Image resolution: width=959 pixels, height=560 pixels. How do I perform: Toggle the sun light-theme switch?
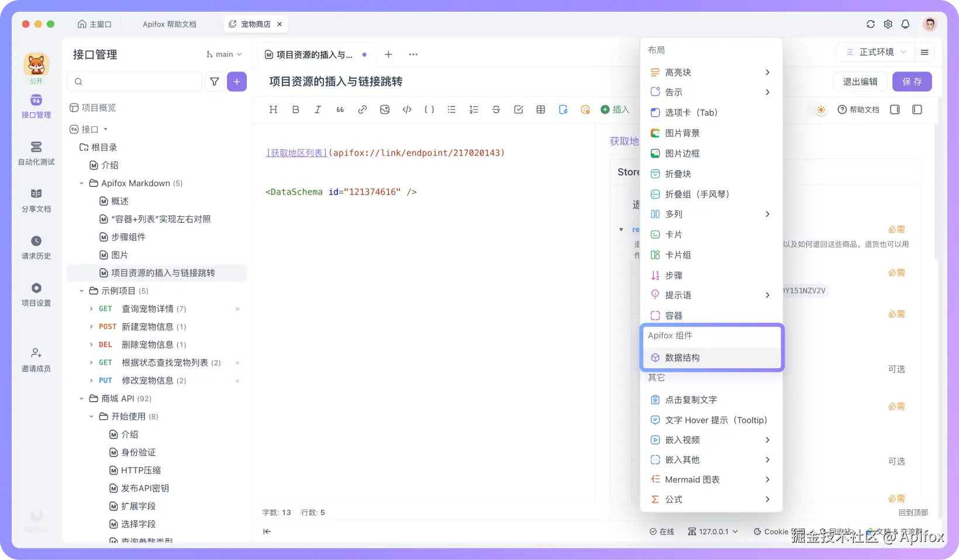click(x=821, y=110)
